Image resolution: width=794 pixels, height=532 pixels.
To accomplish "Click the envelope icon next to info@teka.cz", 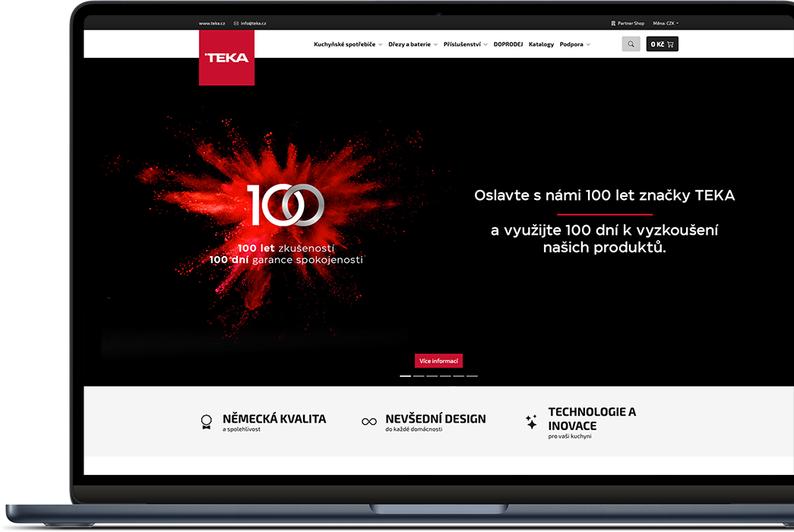I will [236, 23].
